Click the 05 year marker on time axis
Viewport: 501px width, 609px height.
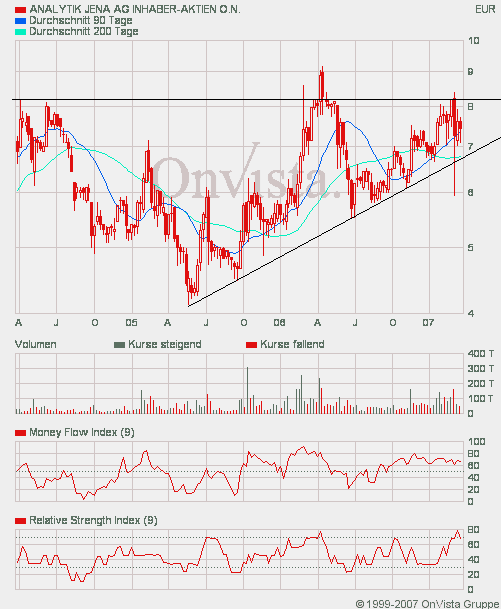[131, 323]
